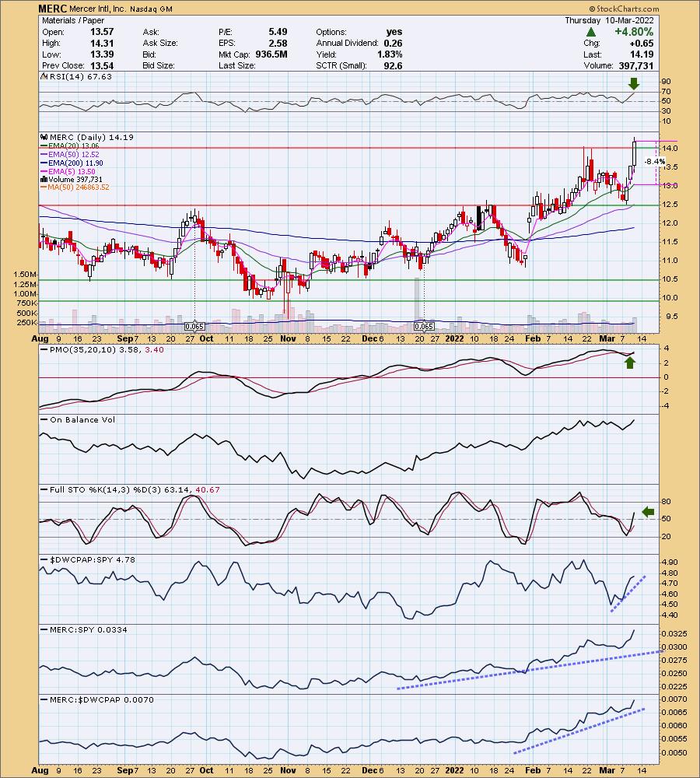This screenshot has height=778, width=700.
Task: Click the MERC ticker symbol in the title
Action: (x=53, y=9)
